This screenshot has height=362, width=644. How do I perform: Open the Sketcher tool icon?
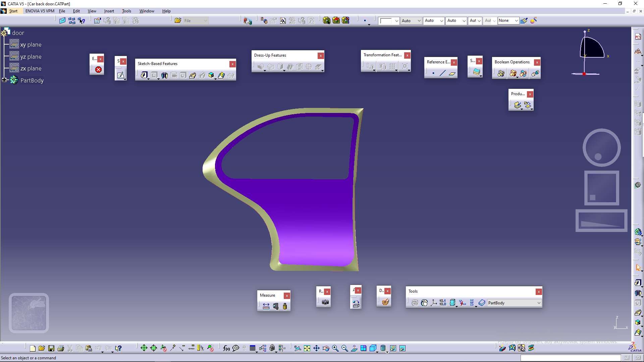pos(120,75)
